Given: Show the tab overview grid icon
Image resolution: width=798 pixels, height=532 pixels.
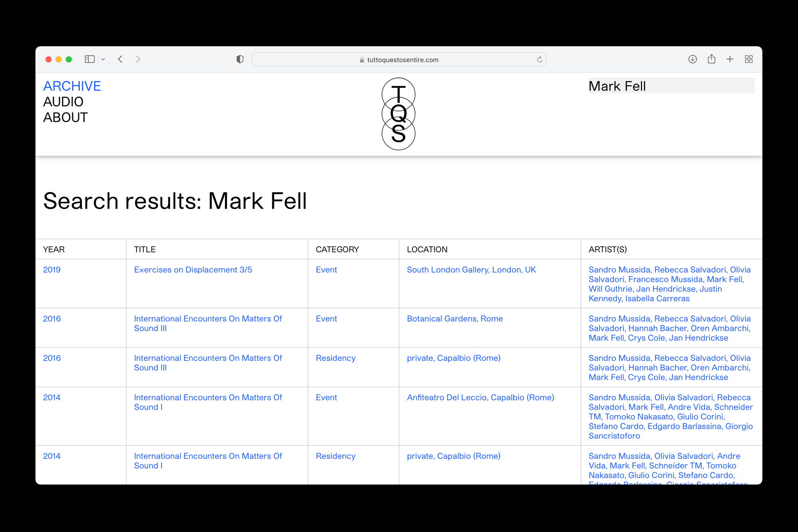Looking at the screenshot, I should click(x=749, y=59).
